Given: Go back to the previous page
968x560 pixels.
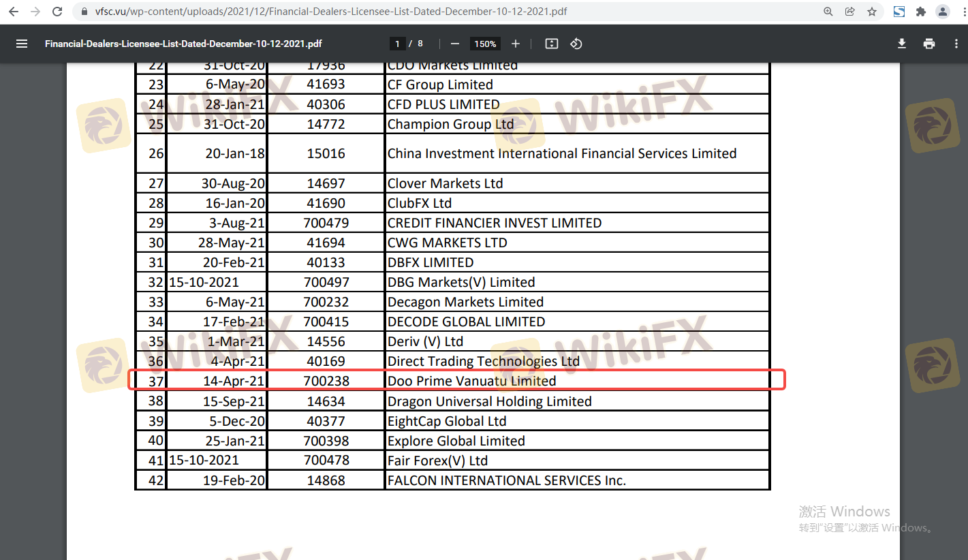Looking at the screenshot, I should pyautogui.click(x=14, y=12).
